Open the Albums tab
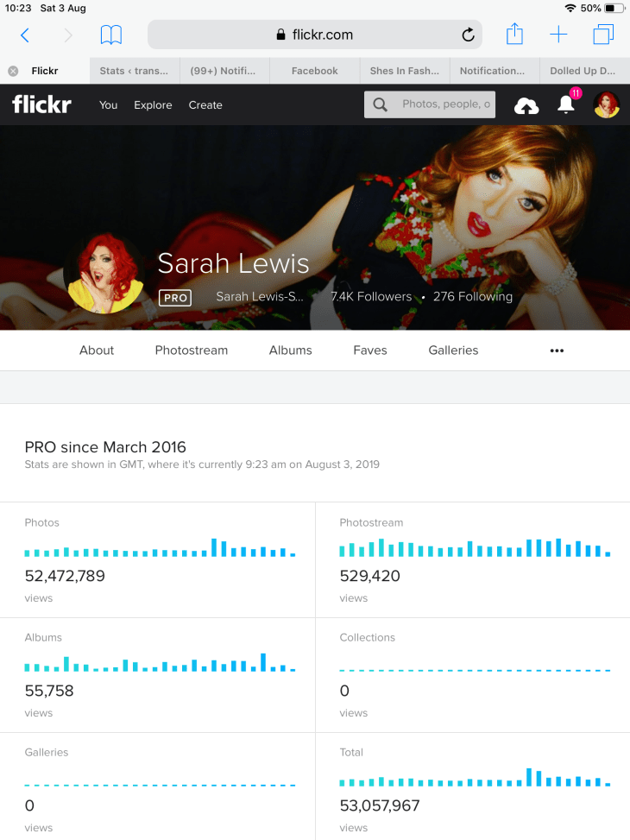630x840 pixels. click(290, 351)
